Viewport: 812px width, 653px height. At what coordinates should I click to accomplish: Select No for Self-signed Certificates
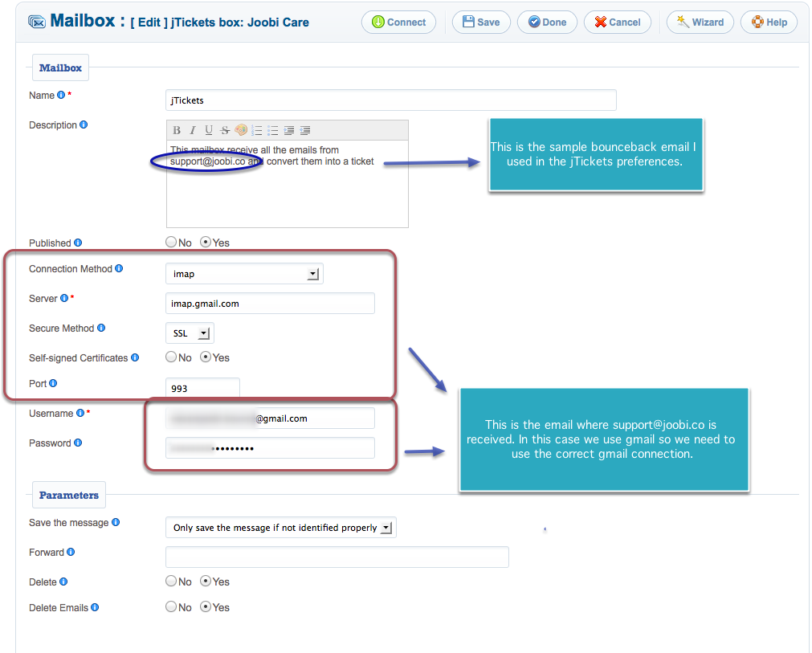171,357
